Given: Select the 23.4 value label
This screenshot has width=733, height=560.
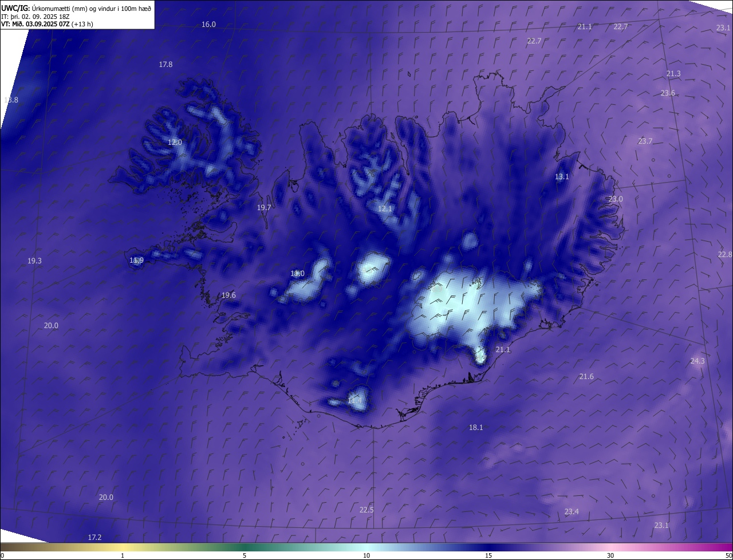Looking at the screenshot, I should (572, 511).
